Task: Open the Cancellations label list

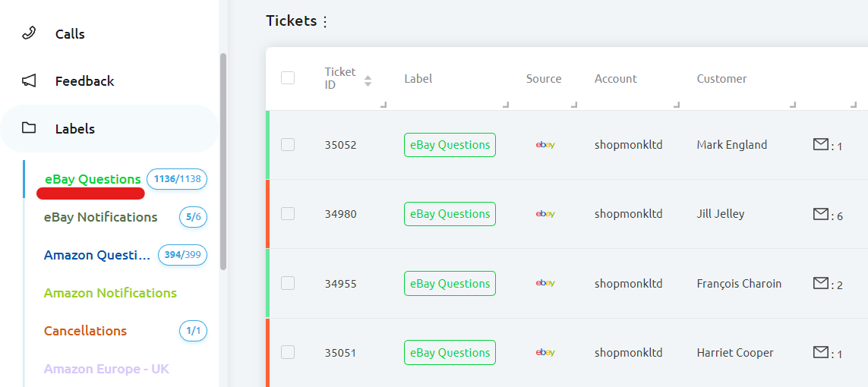Action: [x=85, y=331]
